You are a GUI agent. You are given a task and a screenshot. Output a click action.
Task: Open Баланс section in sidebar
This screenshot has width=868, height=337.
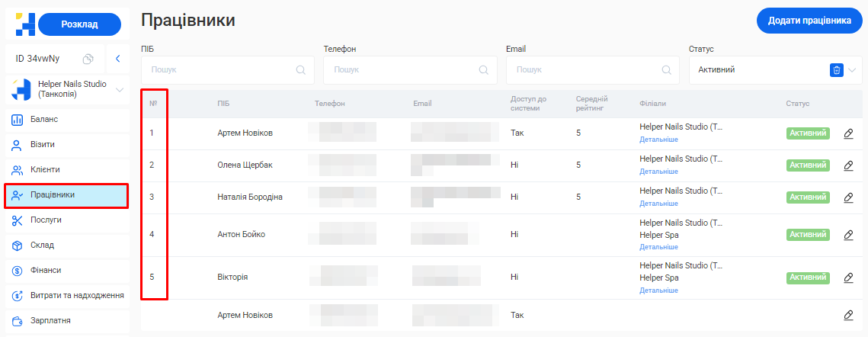click(x=44, y=120)
